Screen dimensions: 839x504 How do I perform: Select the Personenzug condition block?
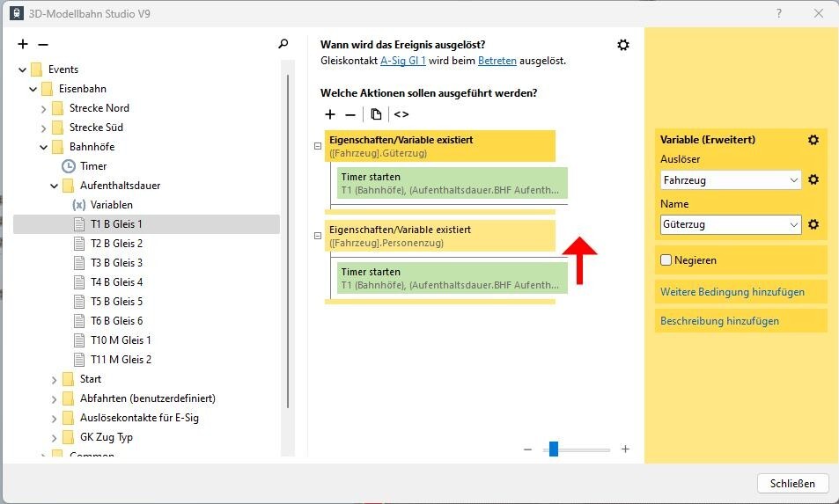[440, 236]
